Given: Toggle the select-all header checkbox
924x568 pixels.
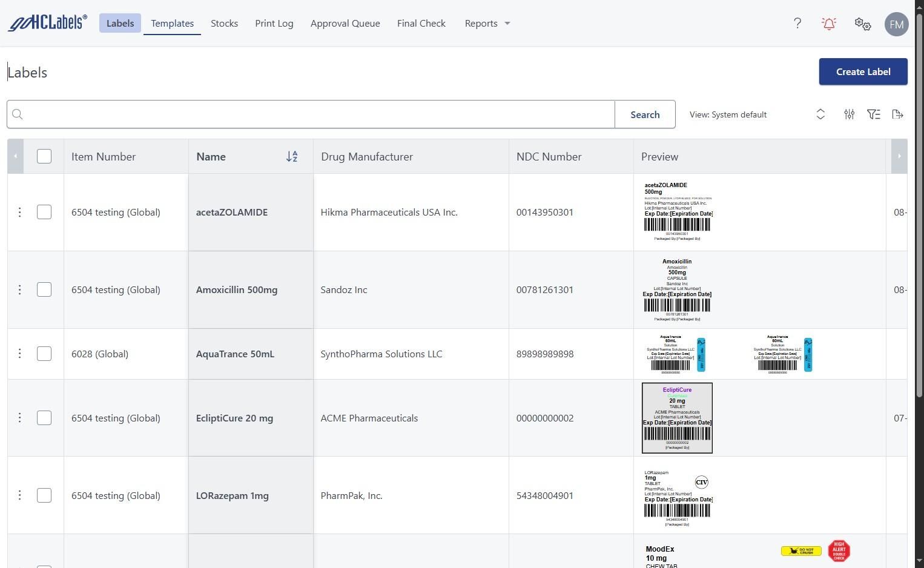Looking at the screenshot, I should 44,157.
